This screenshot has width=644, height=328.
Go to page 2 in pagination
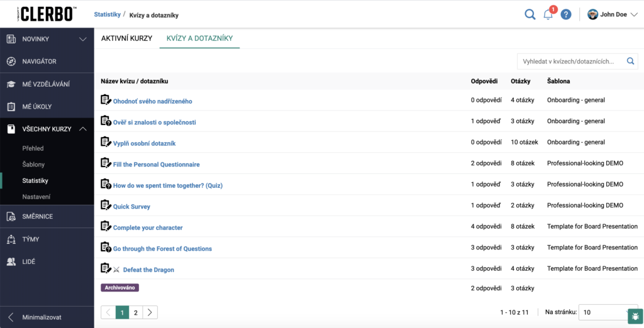[x=136, y=312]
